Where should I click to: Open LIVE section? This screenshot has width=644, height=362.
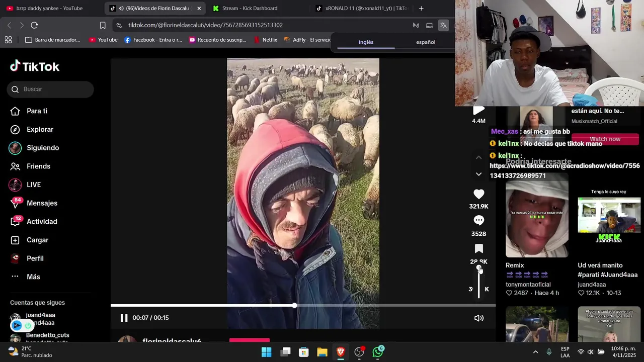[x=25, y=185]
